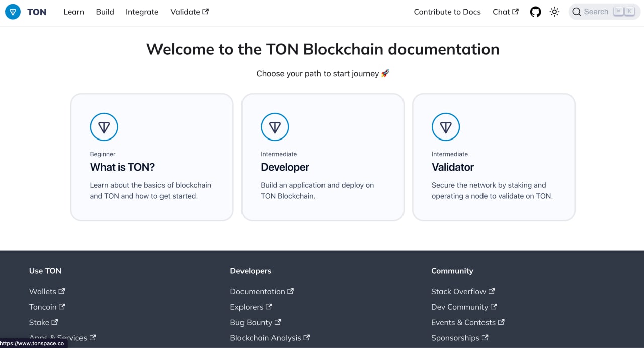Viewport: 644px width, 348px height.
Task: Click the TON icon in Developer card
Action: (275, 127)
